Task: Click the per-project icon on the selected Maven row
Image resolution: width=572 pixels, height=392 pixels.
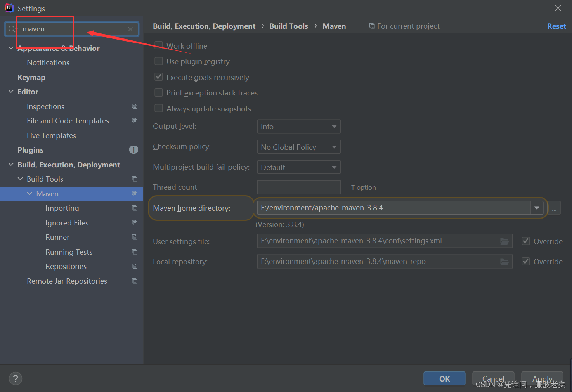Action: (x=134, y=194)
